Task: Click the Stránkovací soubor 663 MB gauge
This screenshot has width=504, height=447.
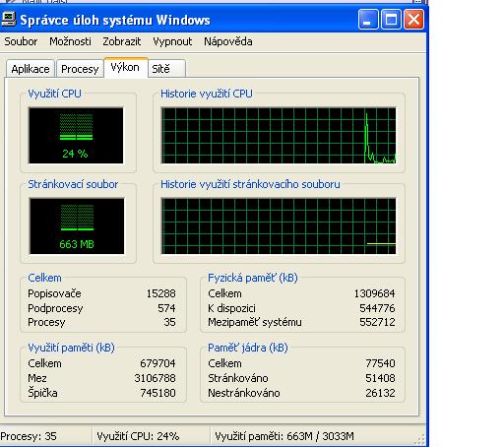Action: 77,225
